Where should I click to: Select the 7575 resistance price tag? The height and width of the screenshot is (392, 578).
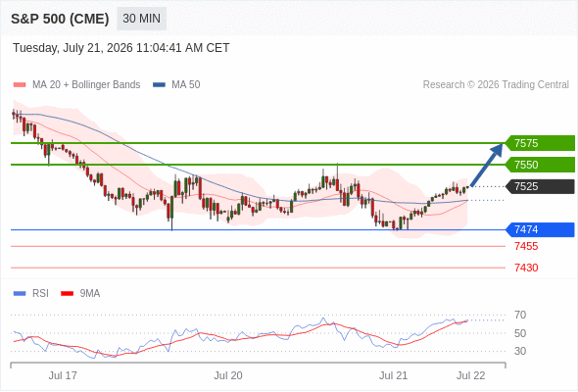tap(540, 143)
